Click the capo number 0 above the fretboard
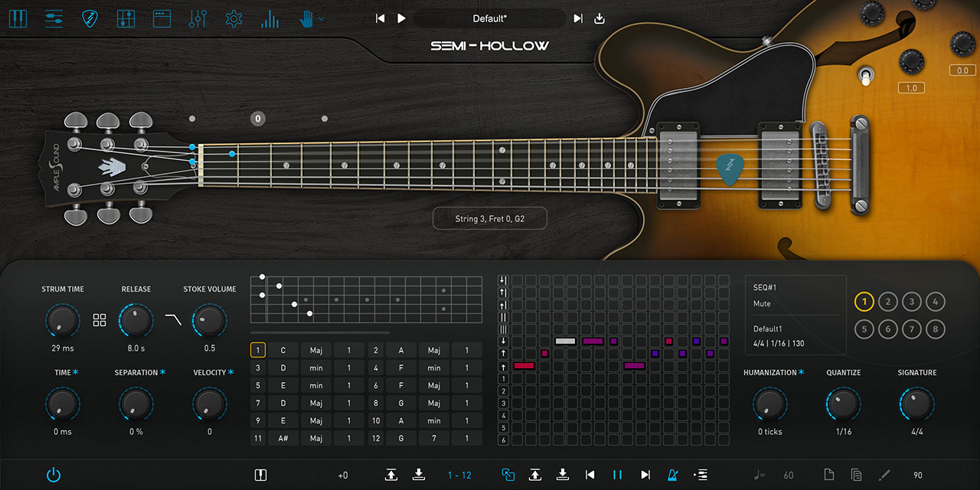Screen dimensions: 980x490 pos(258,119)
